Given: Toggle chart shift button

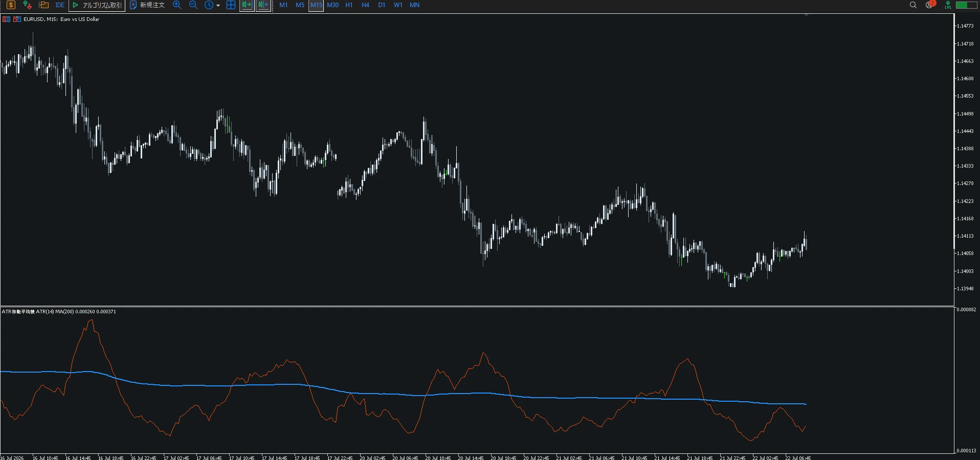Looking at the screenshot, I should [x=263, y=5].
